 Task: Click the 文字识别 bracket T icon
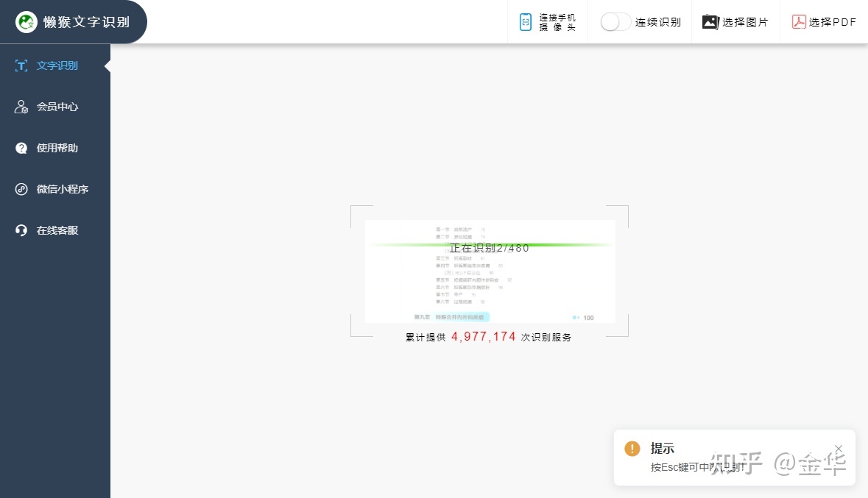(x=21, y=66)
